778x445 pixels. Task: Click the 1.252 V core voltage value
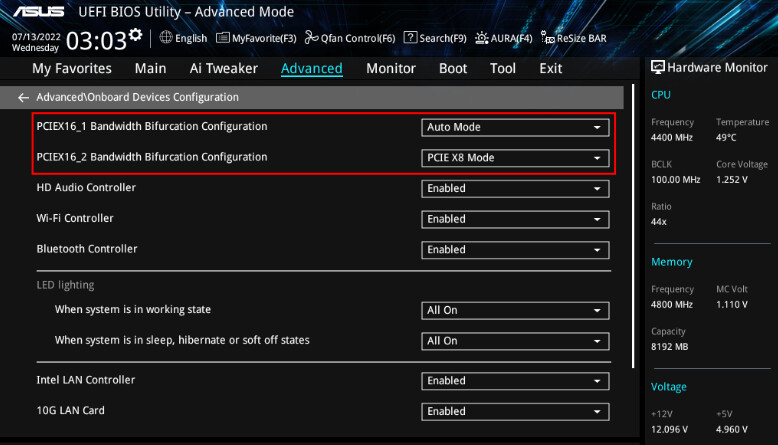732,180
